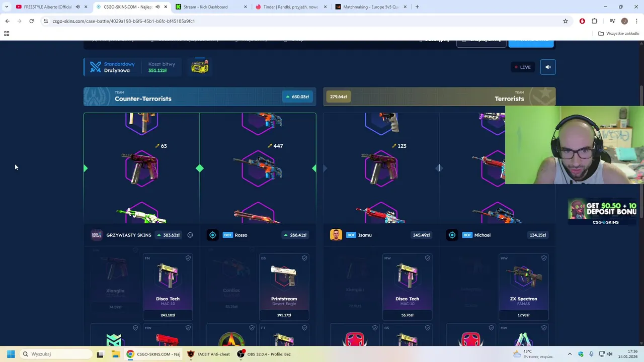The width and height of the screenshot is (644, 362).
Task: Click the shield icon on Printstream card
Action: coord(304,258)
